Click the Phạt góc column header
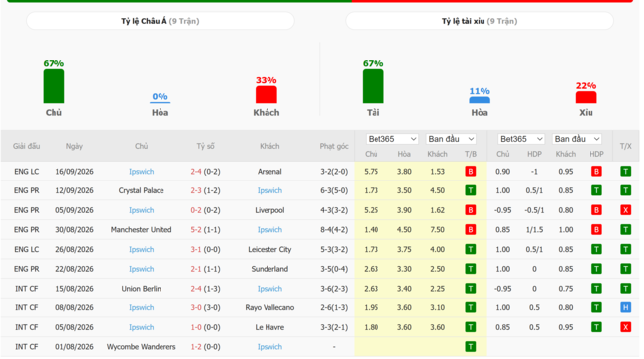Screen dimensions: 644x359 click(x=334, y=146)
